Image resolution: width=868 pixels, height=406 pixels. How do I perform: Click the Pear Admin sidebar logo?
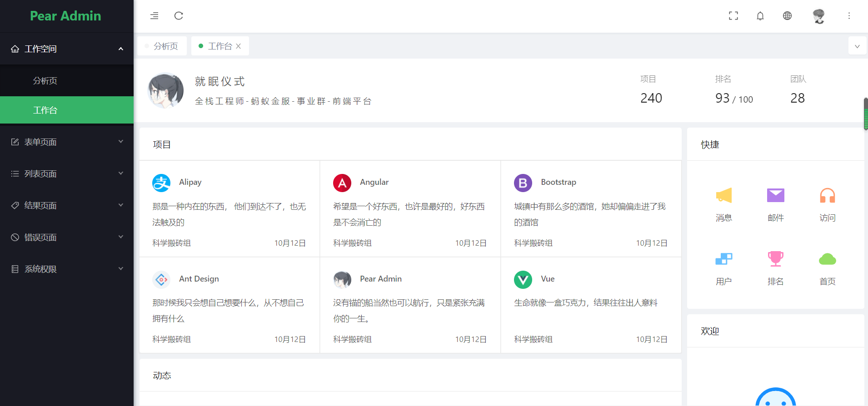pyautogui.click(x=65, y=16)
